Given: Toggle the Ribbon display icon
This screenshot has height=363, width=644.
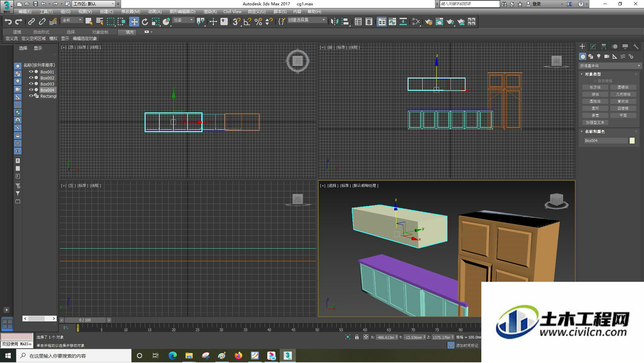Looking at the screenshot, I should 382,22.
